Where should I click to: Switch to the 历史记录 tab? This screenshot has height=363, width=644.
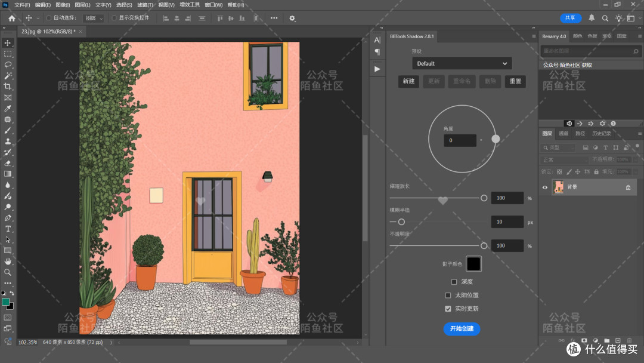click(x=602, y=134)
